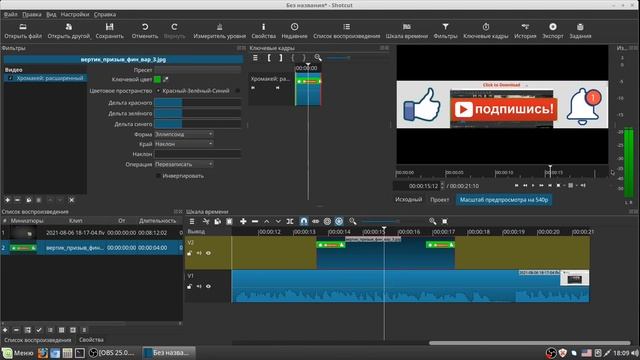Open the Открыть другой toolbar button
This screenshot has height=360, width=640.
[69, 31]
